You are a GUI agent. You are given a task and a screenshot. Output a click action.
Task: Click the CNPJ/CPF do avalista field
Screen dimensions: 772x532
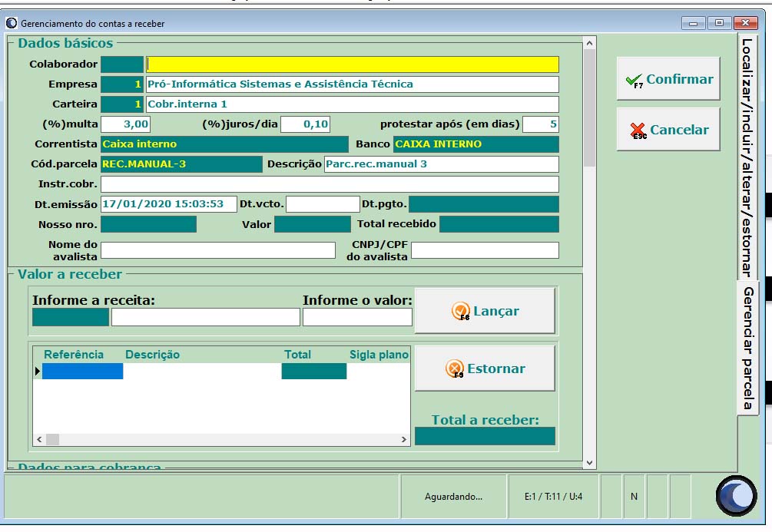(x=485, y=250)
